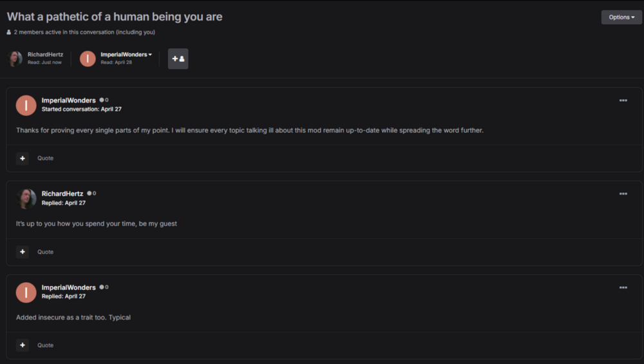Click the plus multiquote icon on first message
Screen dimensions: 644x364
tap(23, 158)
